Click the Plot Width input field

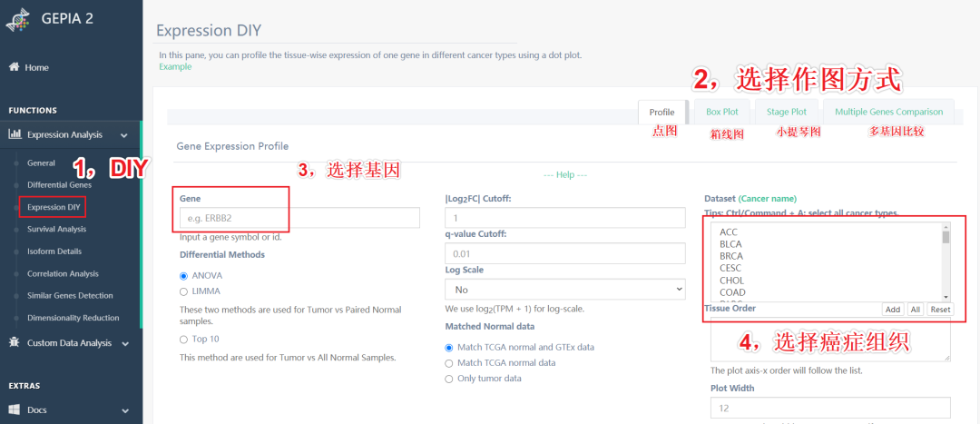pos(830,408)
